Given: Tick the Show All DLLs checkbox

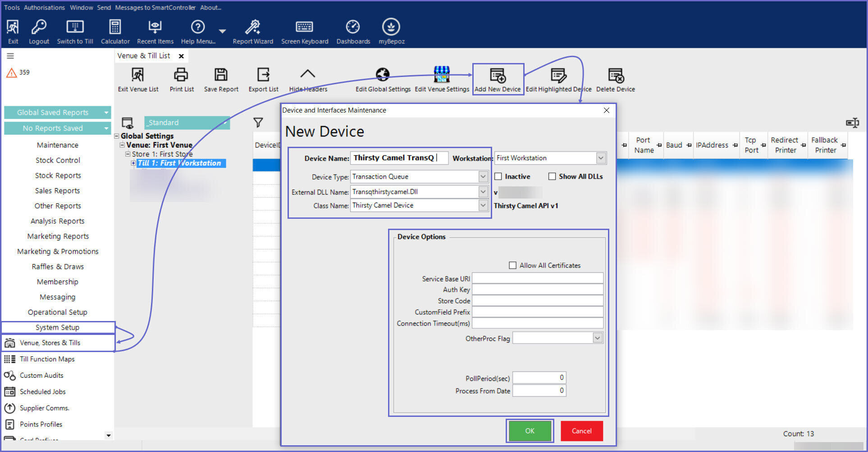Looking at the screenshot, I should pyautogui.click(x=552, y=176).
